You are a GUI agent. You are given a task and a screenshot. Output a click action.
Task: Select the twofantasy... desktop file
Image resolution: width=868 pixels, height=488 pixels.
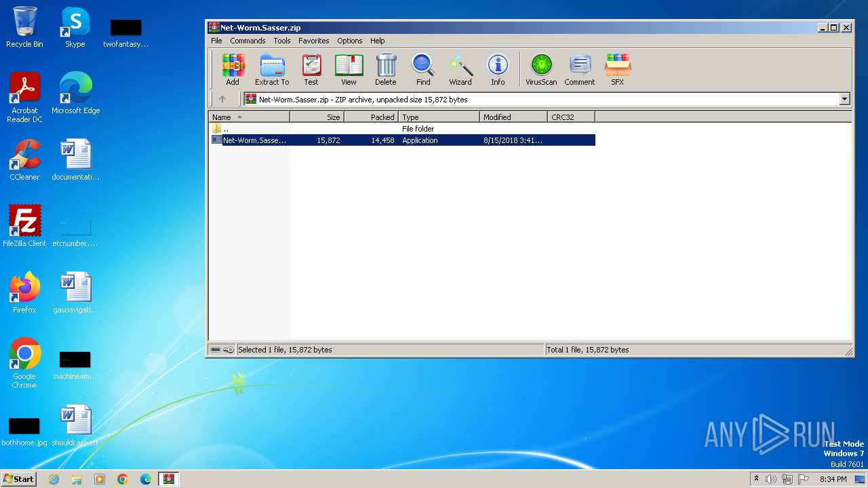point(125,33)
